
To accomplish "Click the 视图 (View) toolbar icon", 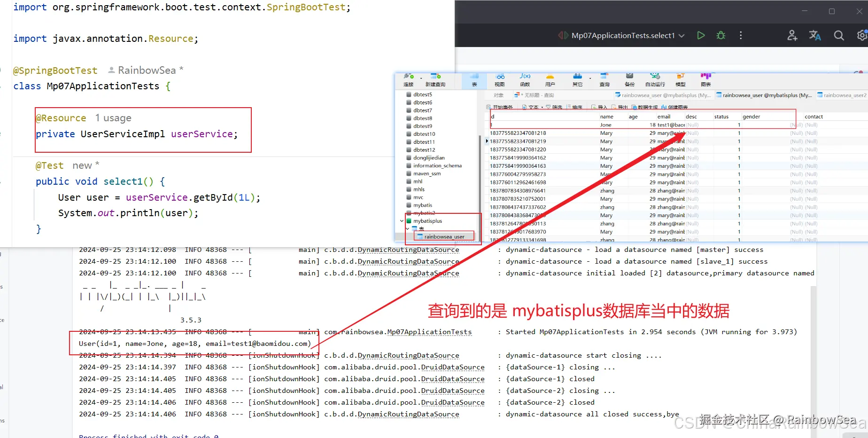I will pyautogui.click(x=500, y=80).
